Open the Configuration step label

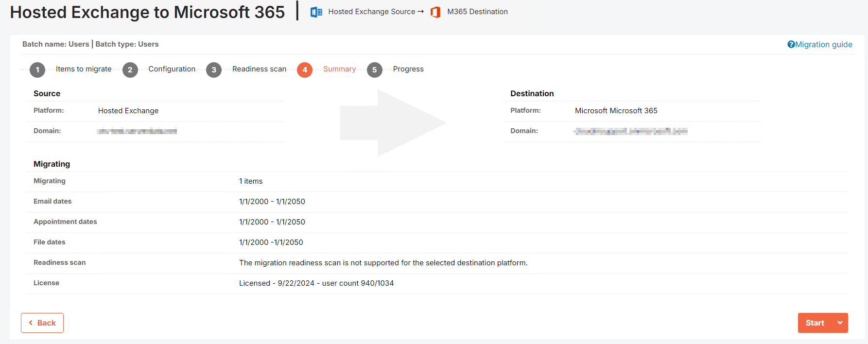tap(172, 69)
